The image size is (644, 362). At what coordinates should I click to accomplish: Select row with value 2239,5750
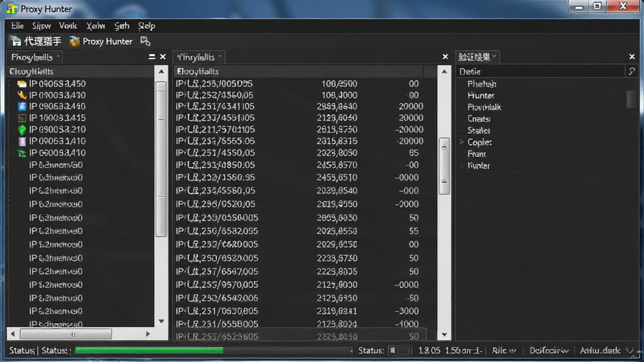pos(305,258)
